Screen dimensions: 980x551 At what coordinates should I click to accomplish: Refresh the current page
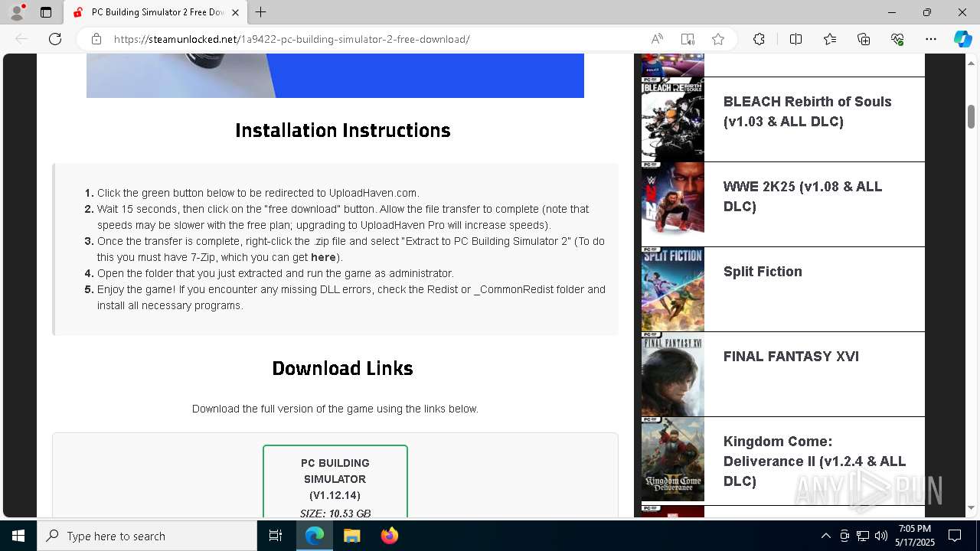(55, 39)
